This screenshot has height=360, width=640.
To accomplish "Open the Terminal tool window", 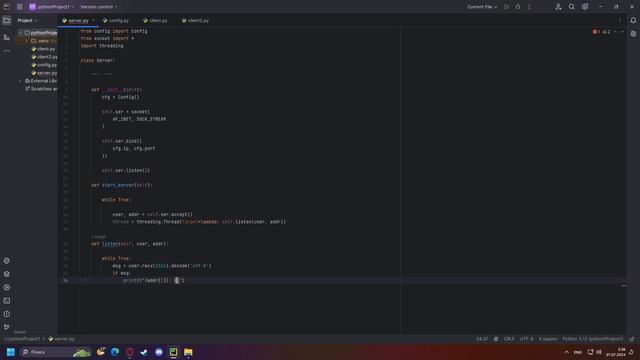I will point(7,301).
